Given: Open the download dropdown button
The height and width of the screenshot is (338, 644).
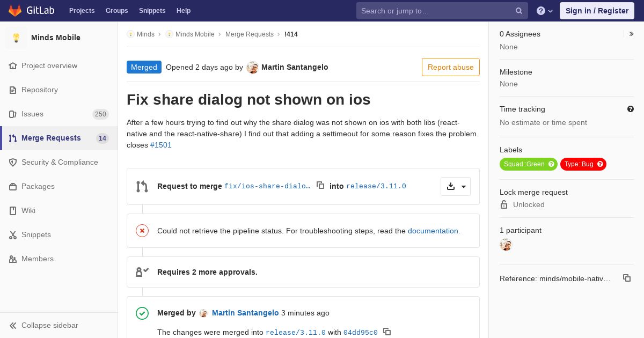Looking at the screenshot, I should tap(456, 186).
